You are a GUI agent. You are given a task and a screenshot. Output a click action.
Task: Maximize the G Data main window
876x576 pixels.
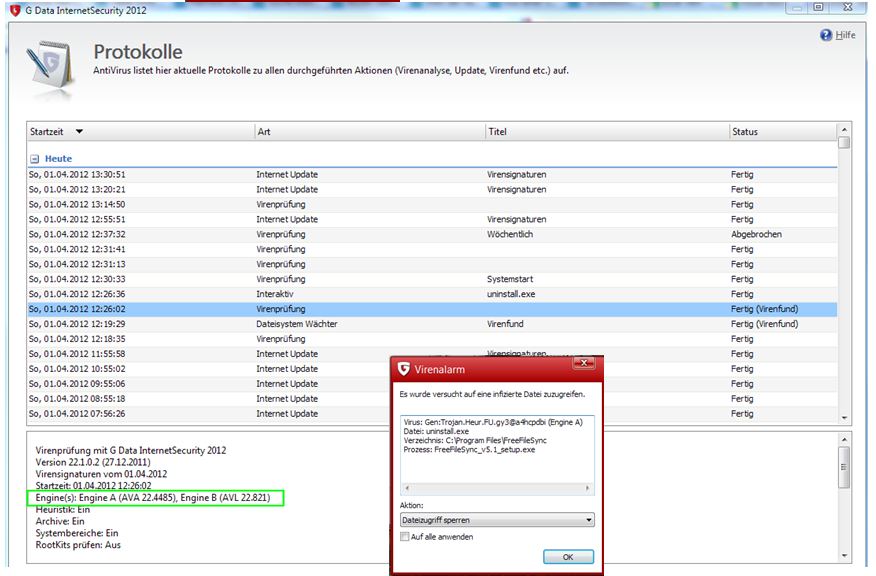point(818,7)
